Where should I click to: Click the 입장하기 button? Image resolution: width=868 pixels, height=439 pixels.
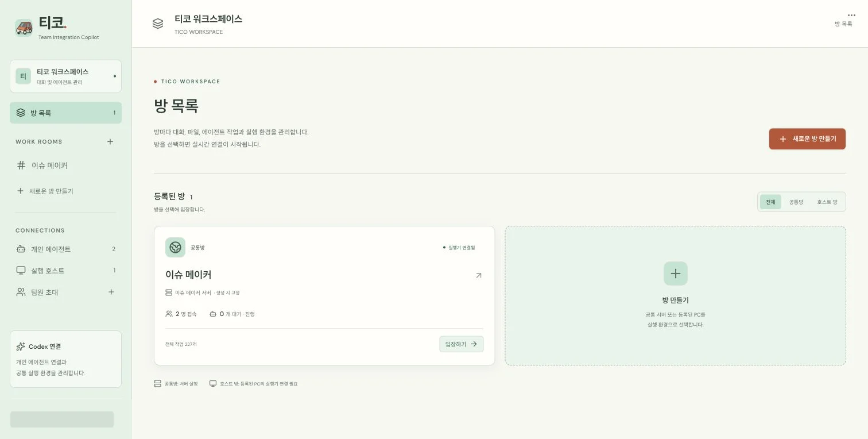click(462, 344)
